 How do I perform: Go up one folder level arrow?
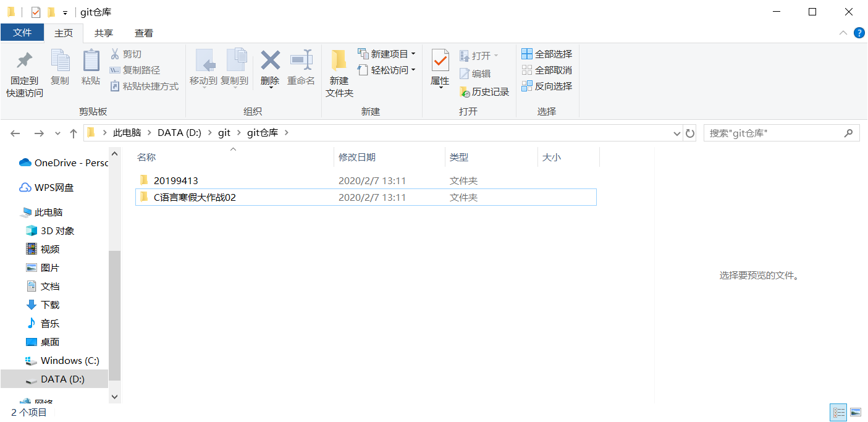(74, 133)
